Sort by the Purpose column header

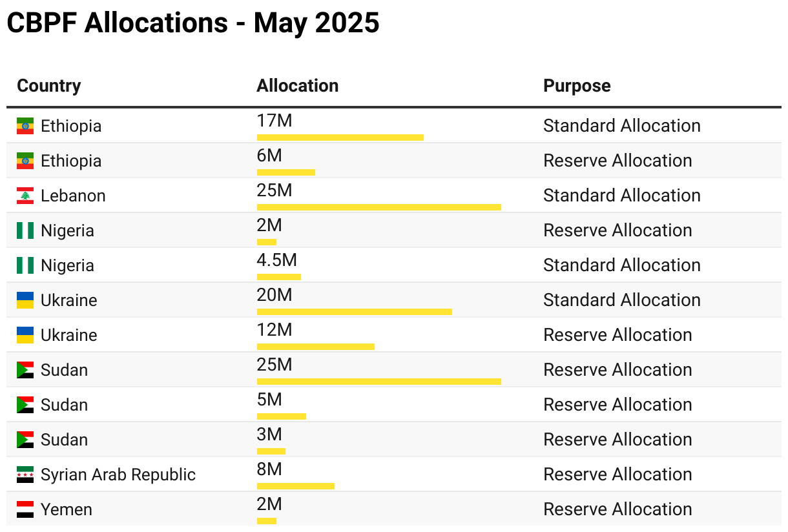[x=576, y=86]
